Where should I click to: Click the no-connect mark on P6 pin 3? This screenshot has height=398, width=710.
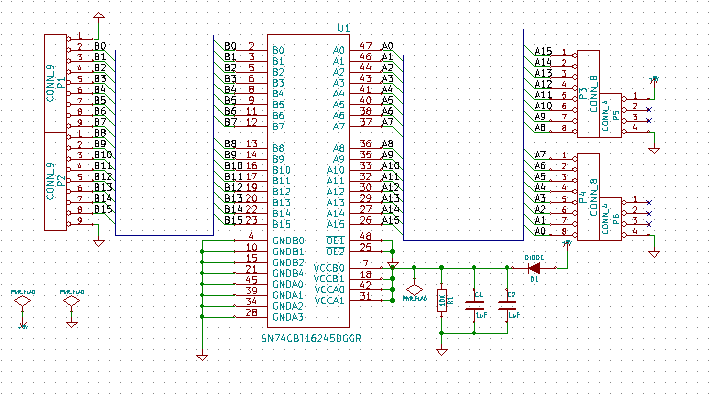coord(649,224)
